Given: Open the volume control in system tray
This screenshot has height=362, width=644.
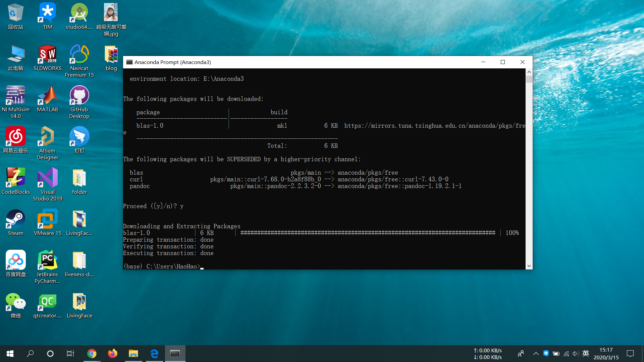Looking at the screenshot, I should point(576,353).
